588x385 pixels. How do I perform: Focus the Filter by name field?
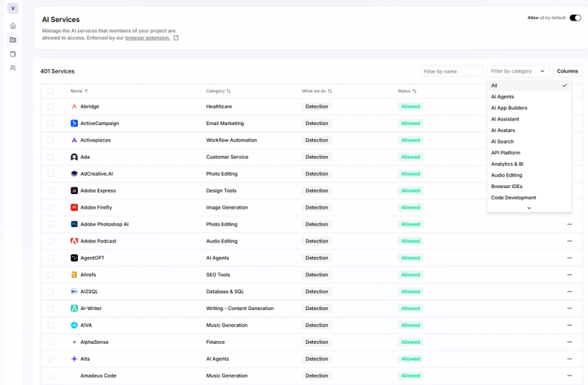pos(452,71)
